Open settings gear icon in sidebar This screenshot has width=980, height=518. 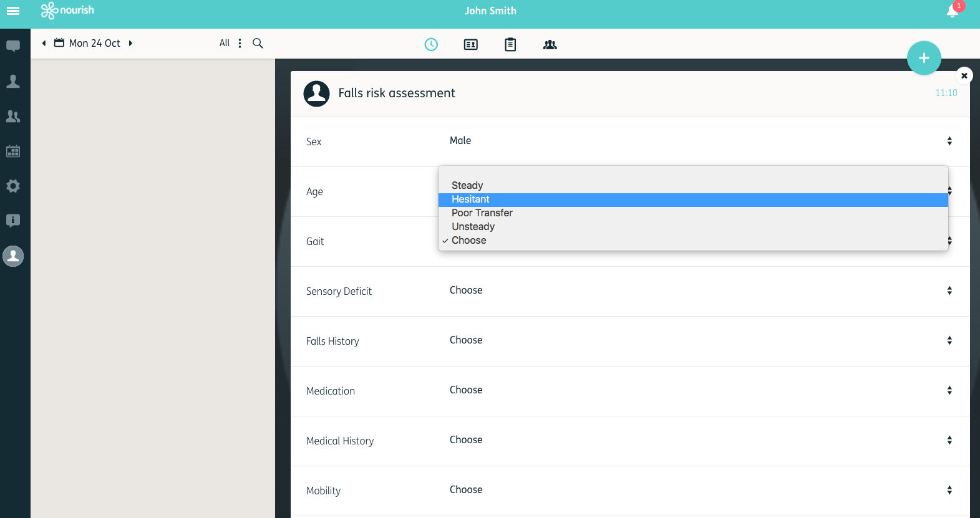click(x=13, y=186)
